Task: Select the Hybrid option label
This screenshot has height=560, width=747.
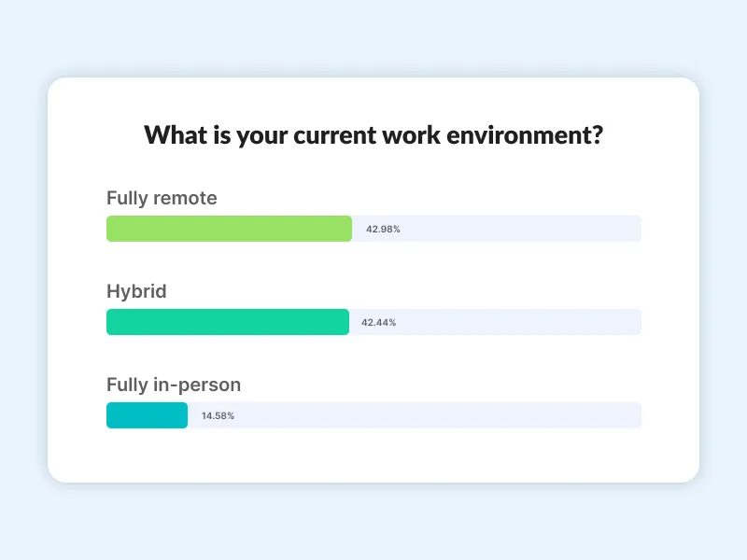Action: pos(136,291)
